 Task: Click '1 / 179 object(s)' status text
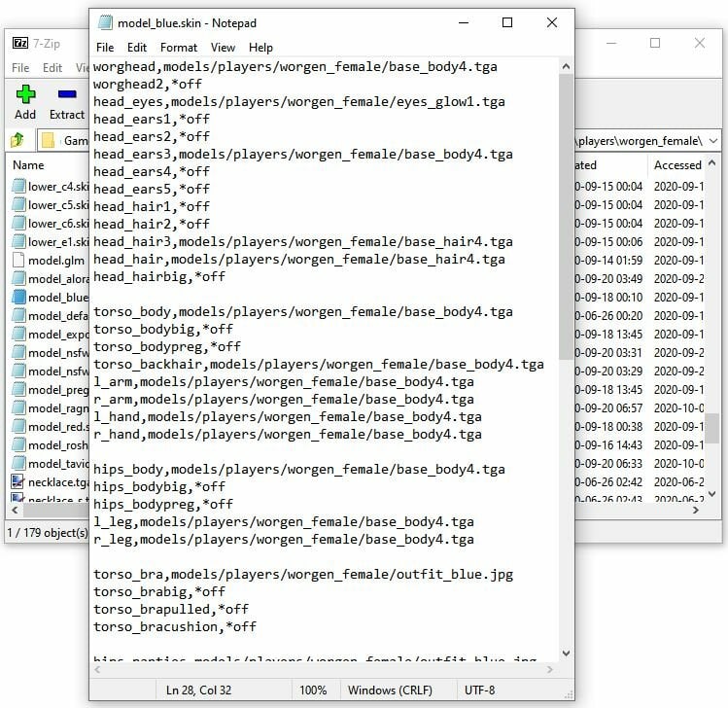click(48, 532)
